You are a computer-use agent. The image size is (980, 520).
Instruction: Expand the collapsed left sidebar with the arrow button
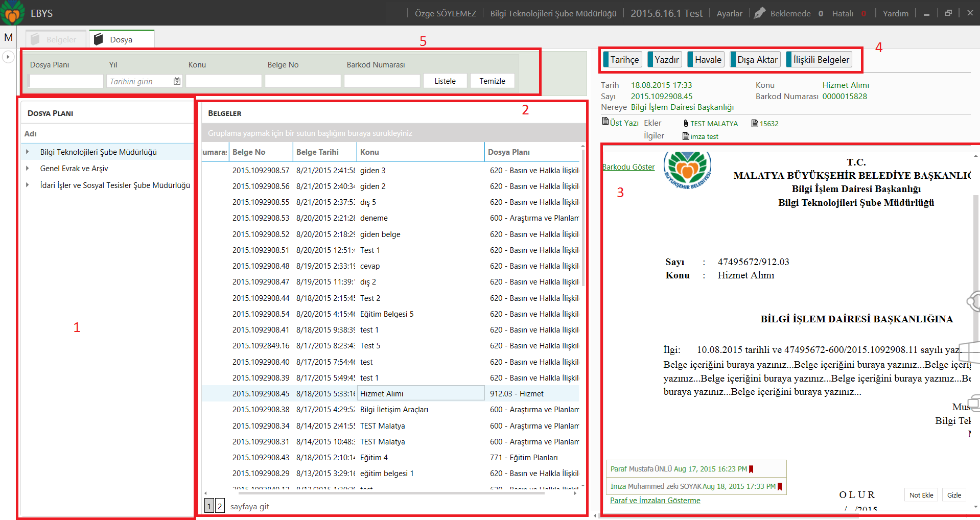[x=8, y=57]
